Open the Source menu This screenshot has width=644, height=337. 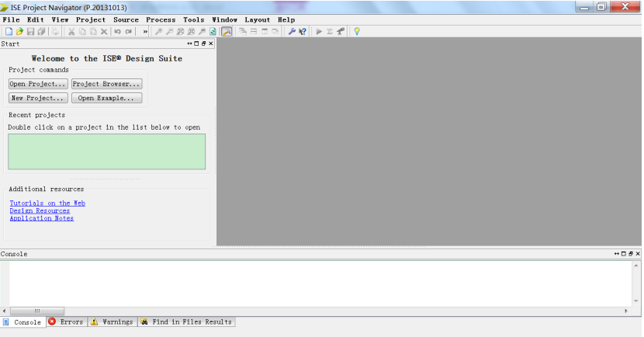126,19
